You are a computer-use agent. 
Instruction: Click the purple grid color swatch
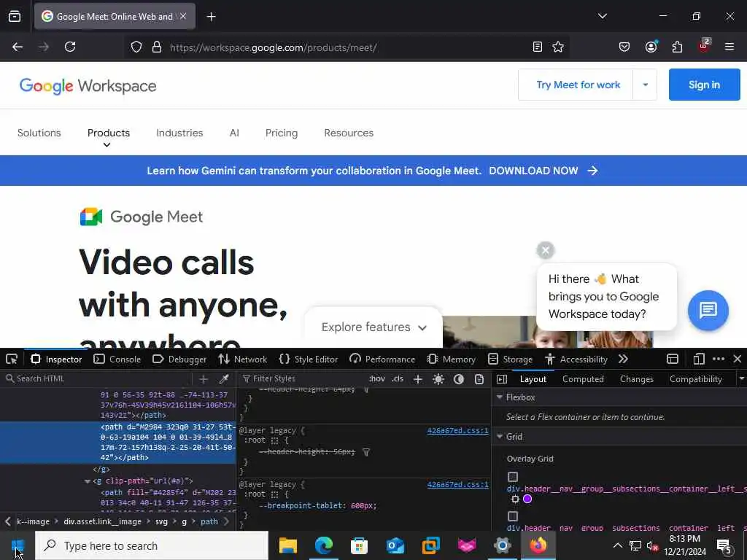click(527, 499)
